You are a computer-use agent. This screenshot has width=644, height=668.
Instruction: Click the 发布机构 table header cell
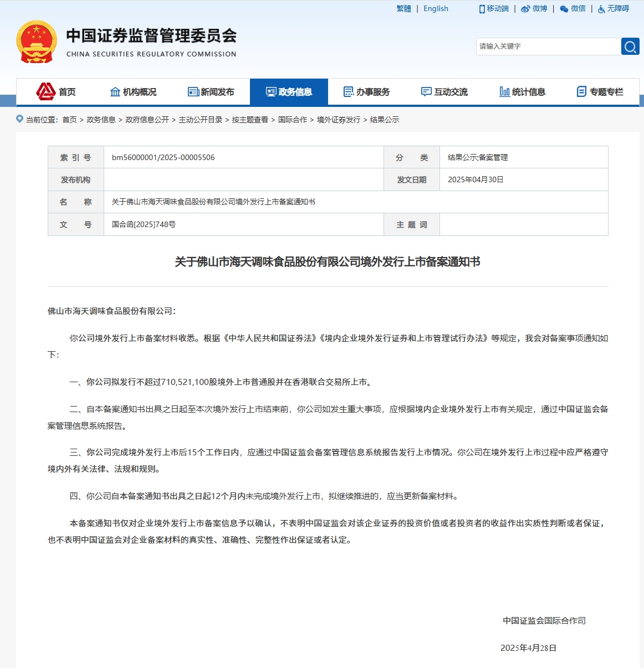[x=76, y=179]
